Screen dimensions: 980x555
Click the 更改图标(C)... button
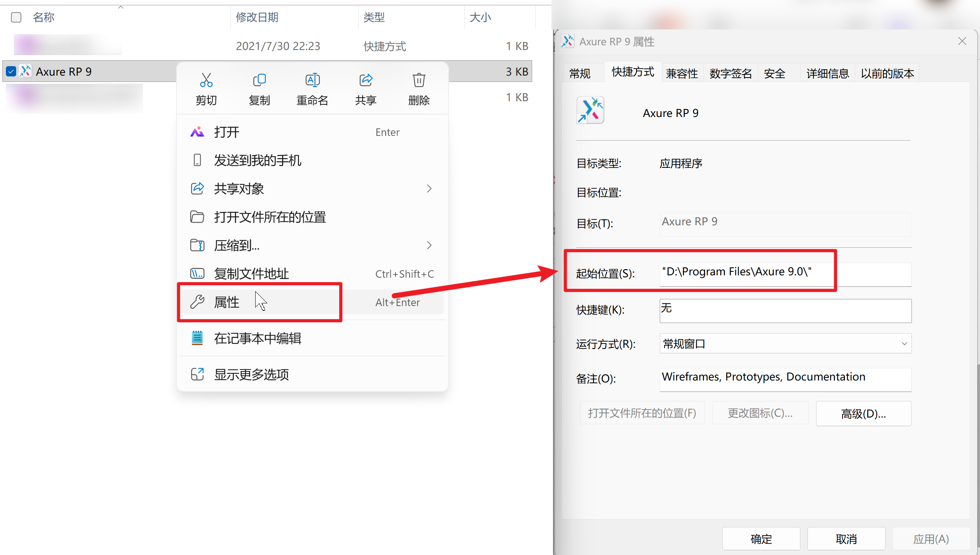pos(760,413)
